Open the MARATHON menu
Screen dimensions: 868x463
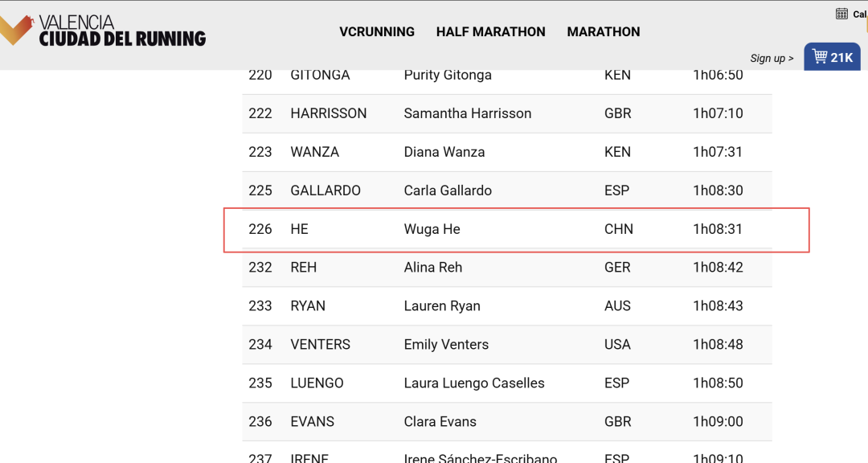click(604, 31)
